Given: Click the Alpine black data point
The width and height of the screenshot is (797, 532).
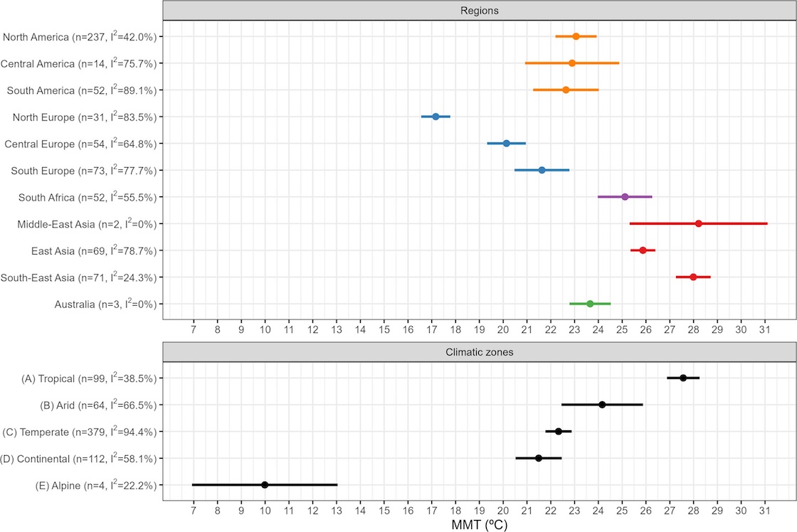Looking at the screenshot, I should pyautogui.click(x=265, y=485).
